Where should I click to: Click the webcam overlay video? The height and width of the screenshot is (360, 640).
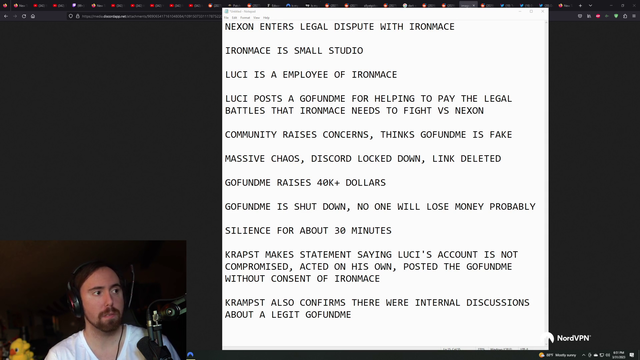[93, 300]
